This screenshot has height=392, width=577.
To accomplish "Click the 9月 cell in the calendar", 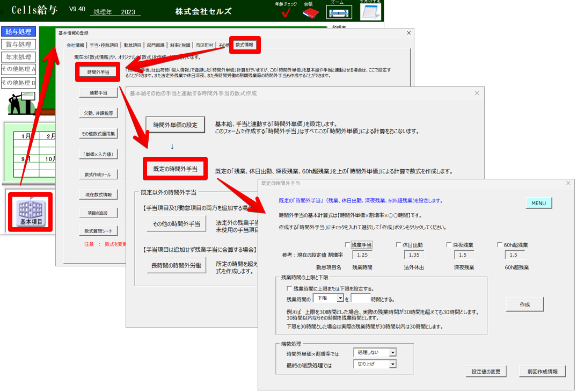I will [26, 158].
